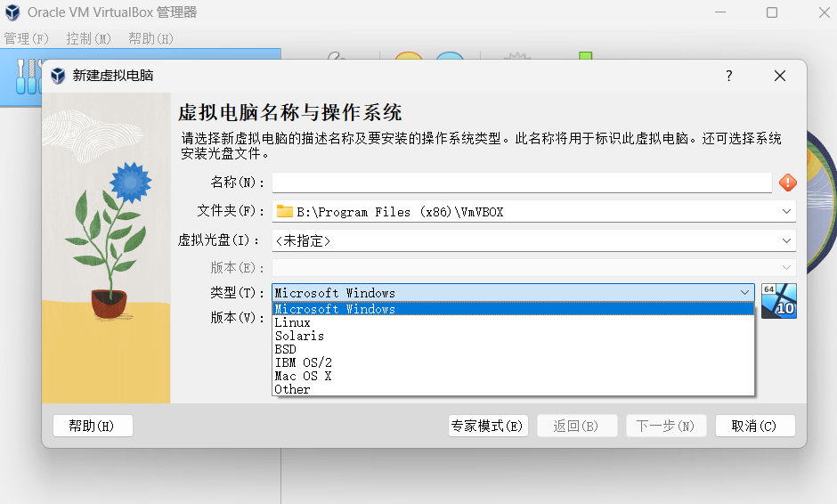Pick BSD from the type list
This screenshot has height=504, width=837.
click(513, 349)
